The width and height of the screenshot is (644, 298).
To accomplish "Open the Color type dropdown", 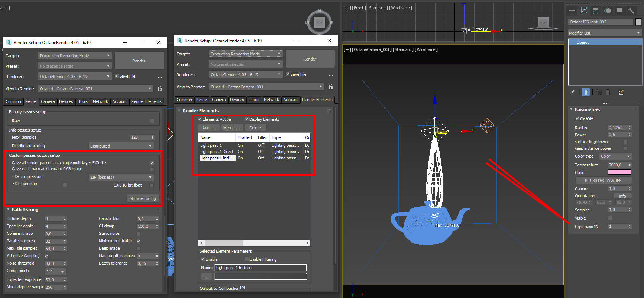I will (x=615, y=156).
